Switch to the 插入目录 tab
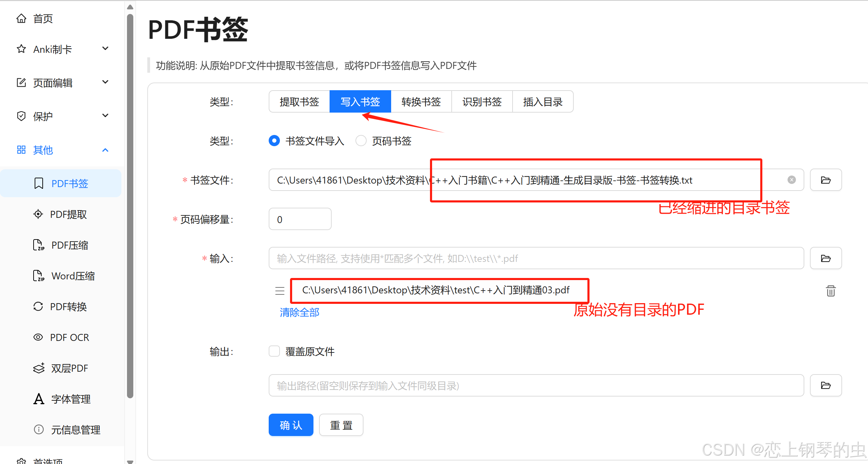Viewport: 868px width, 464px height. coord(542,102)
